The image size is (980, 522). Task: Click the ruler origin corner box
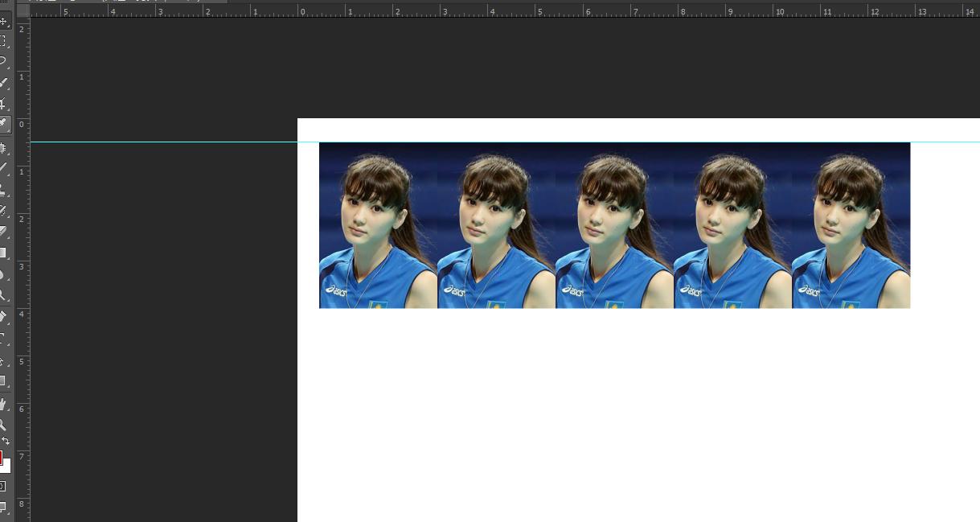23,10
